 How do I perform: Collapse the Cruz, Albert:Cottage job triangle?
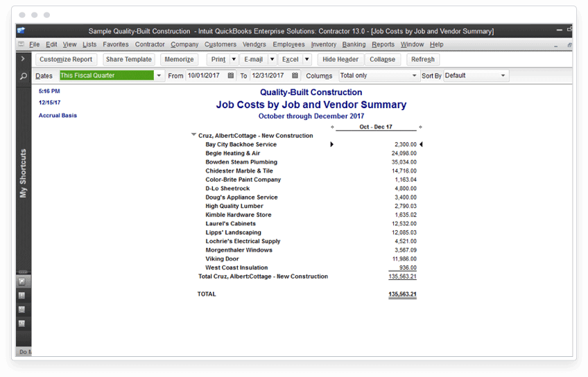point(193,134)
